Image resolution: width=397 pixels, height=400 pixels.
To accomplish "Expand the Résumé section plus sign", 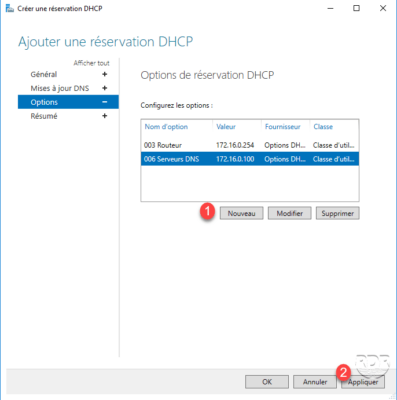I will [x=105, y=116].
